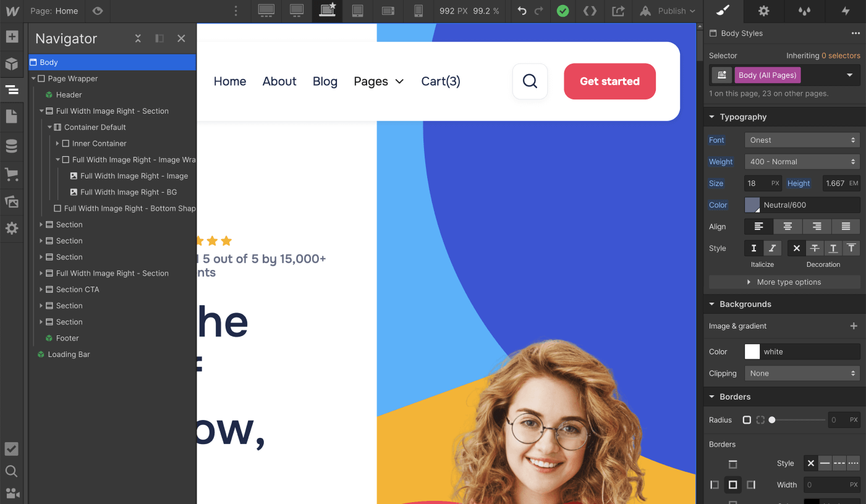Open the font Weight dropdown
This screenshot has height=504, width=866.
[802, 161]
